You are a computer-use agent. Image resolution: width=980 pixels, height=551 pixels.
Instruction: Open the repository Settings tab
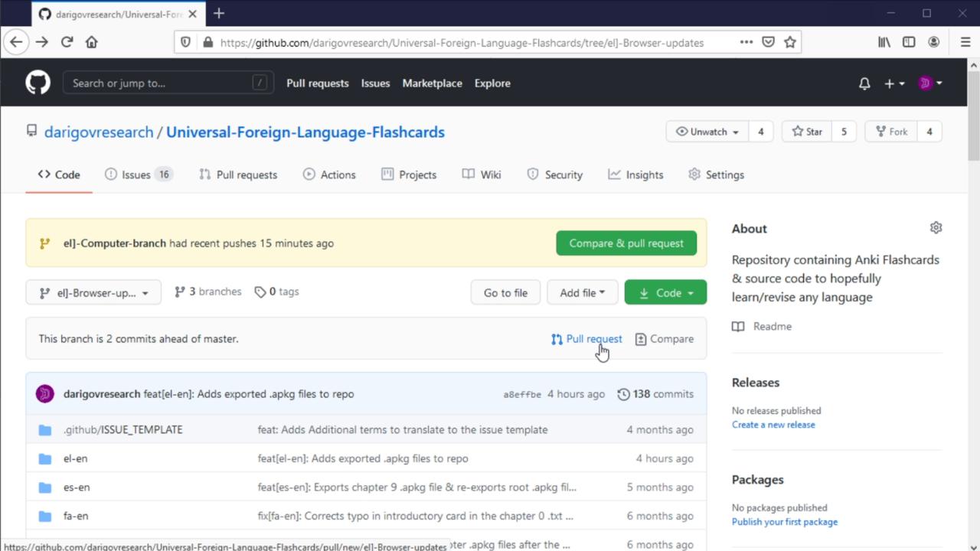pos(716,174)
